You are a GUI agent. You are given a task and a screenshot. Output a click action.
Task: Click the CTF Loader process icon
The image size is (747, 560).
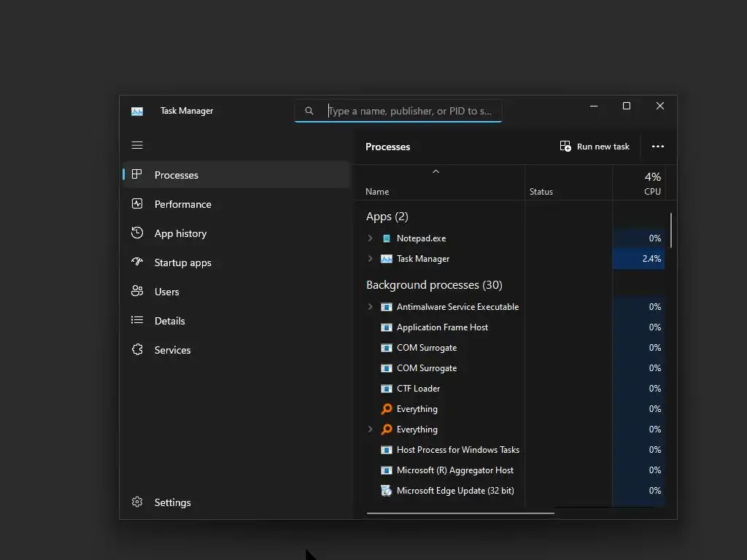[x=387, y=389]
